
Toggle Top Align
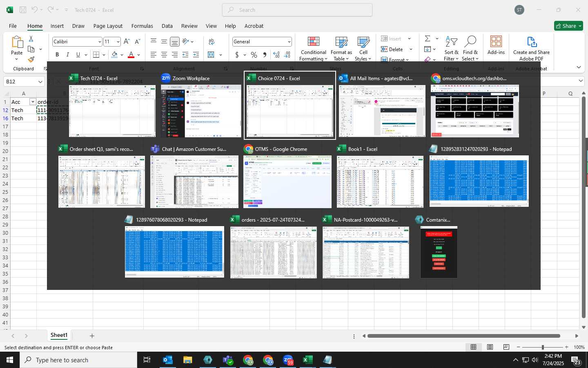point(154,42)
